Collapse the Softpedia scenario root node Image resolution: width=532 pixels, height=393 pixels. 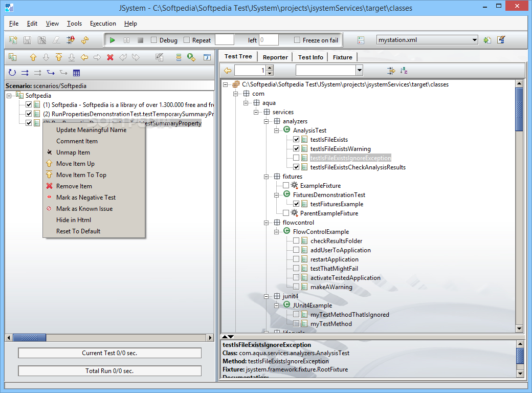9,96
